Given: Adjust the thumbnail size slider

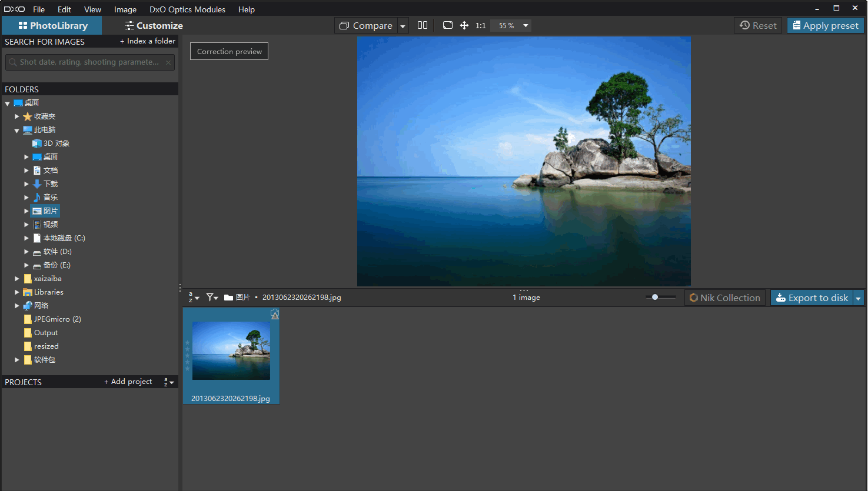Looking at the screenshot, I should pyautogui.click(x=655, y=298).
